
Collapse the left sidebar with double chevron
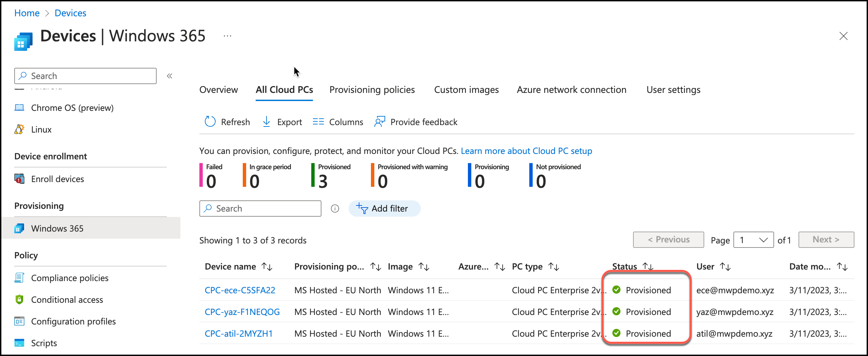pyautogui.click(x=170, y=76)
